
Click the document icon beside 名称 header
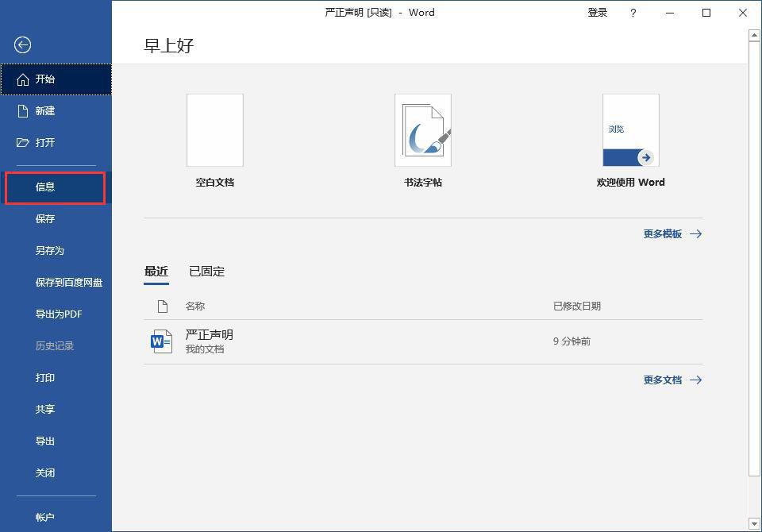[x=163, y=306]
